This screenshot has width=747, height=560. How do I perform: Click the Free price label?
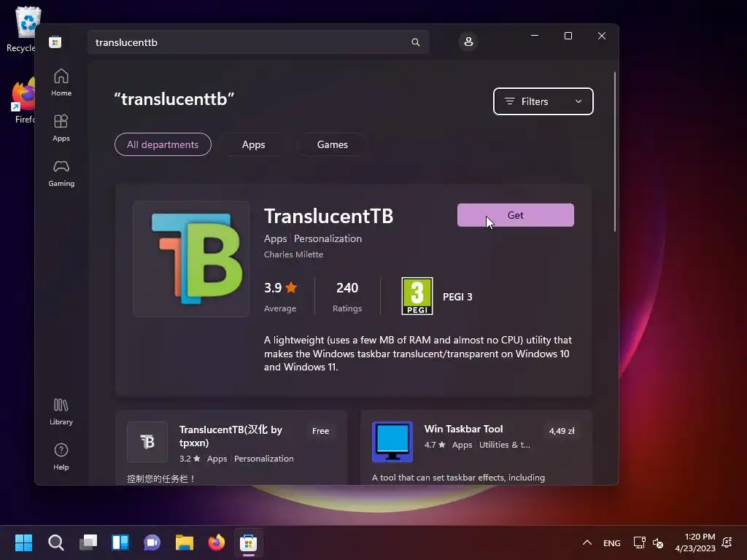click(321, 431)
